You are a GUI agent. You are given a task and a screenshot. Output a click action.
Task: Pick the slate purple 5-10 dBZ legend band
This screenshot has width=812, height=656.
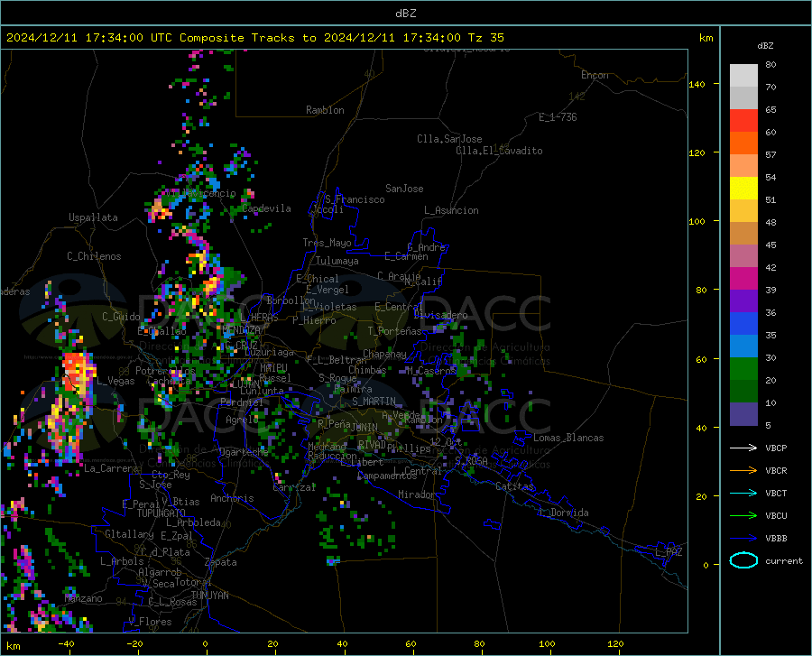pos(743,414)
